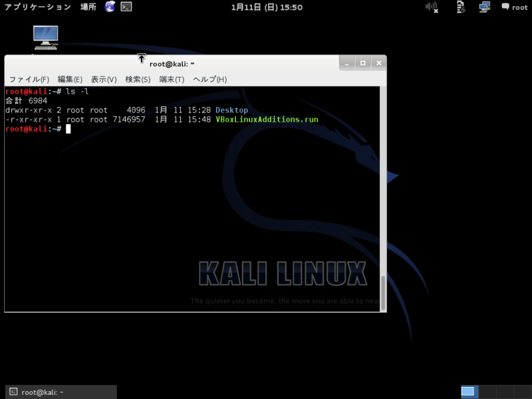Click the muted volume icon
The image size is (532, 399).
432,7
